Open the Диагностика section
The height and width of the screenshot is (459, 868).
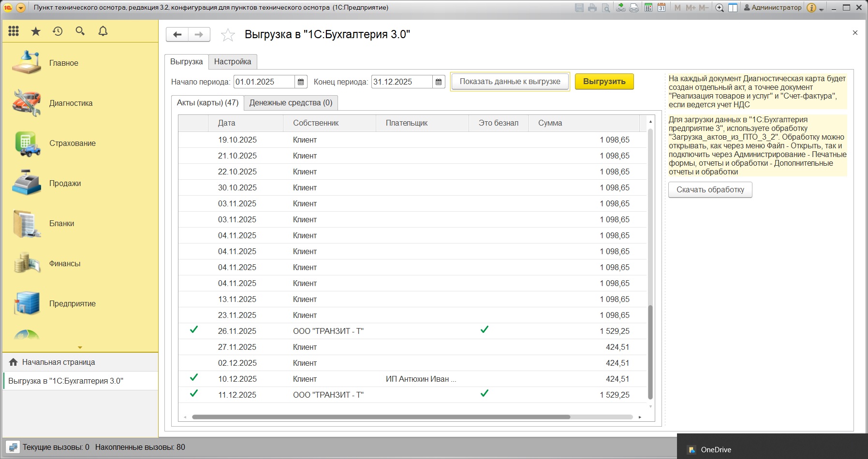(71, 103)
